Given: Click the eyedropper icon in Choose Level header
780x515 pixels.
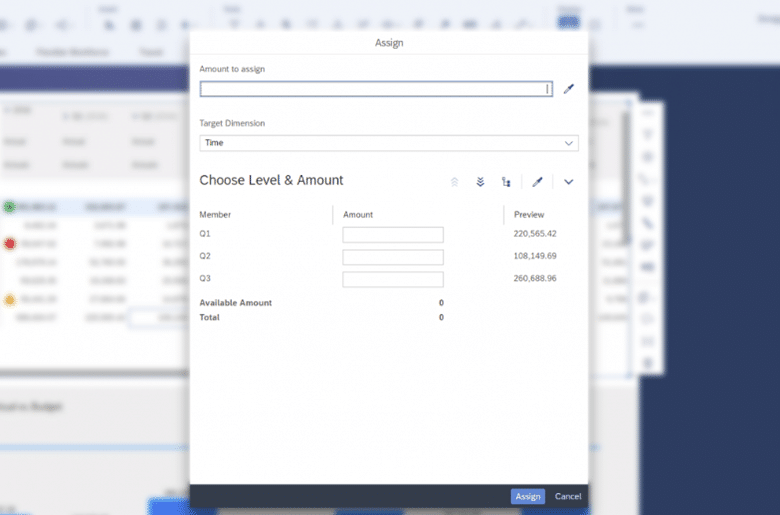Looking at the screenshot, I should [x=537, y=182].
